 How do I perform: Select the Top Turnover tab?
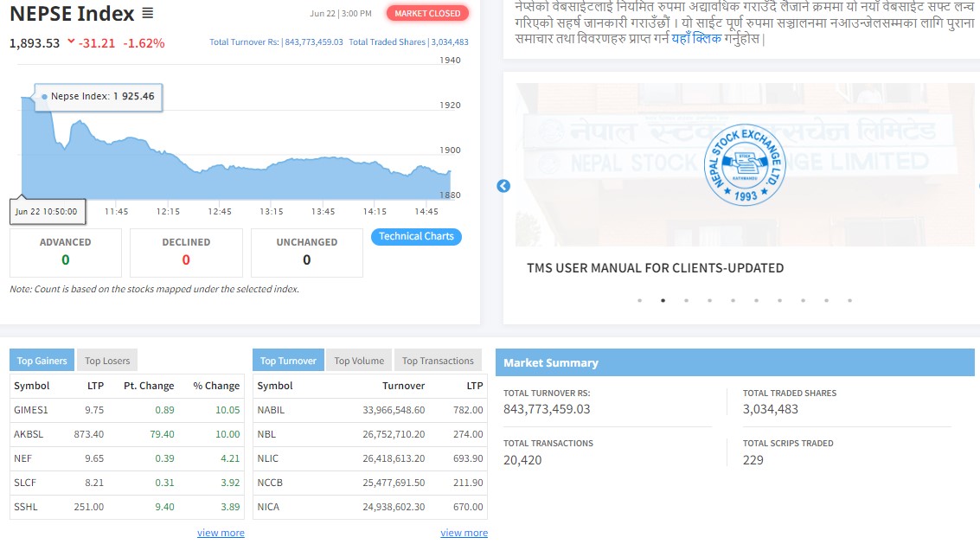click(288, 361)
